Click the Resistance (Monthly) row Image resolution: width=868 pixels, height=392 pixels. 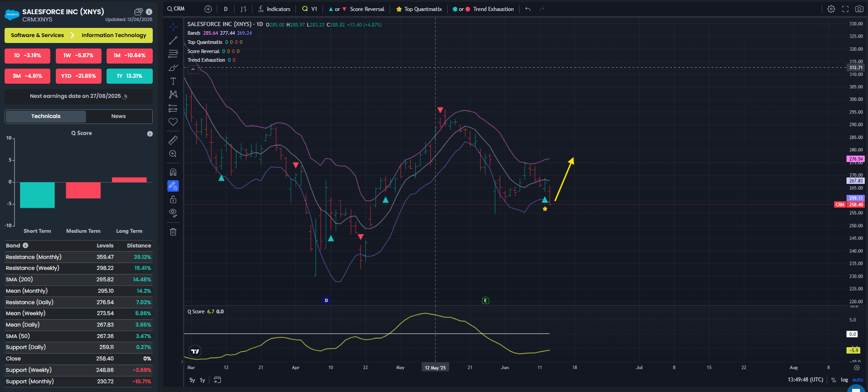point(79,257)
